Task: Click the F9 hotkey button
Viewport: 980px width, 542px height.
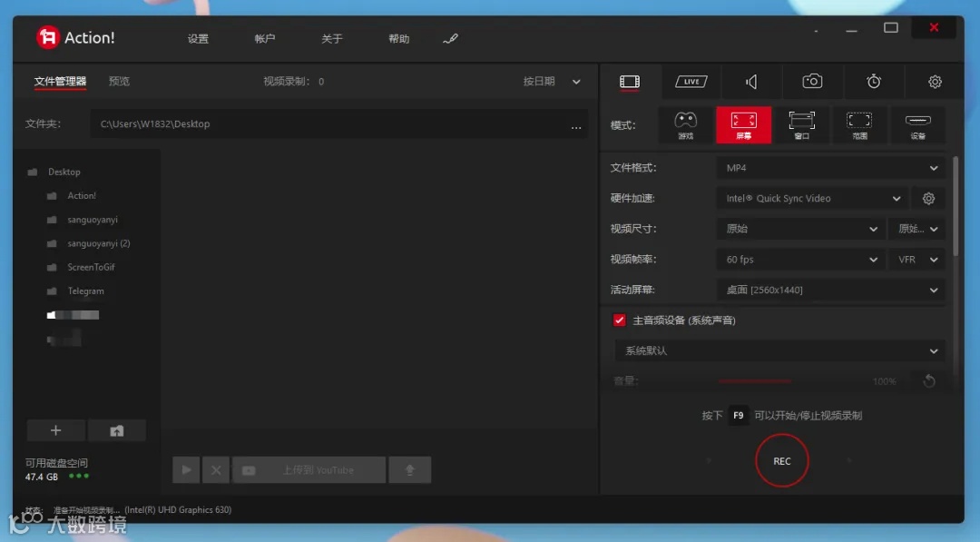Action: click(x=738, y=416)
